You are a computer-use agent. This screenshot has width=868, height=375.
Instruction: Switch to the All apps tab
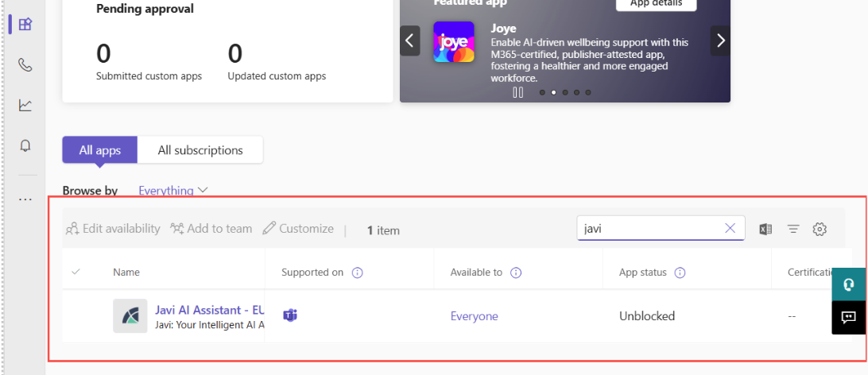(x=99, y=150)
